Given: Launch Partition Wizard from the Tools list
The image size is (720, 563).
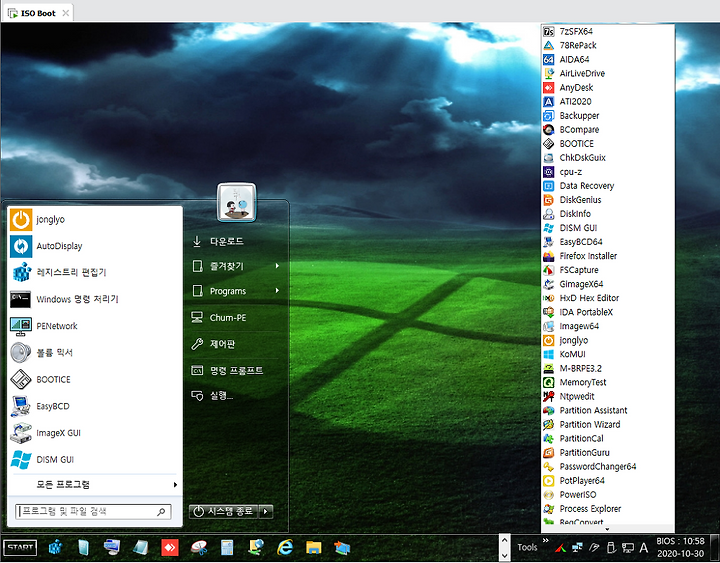Looking at the screenshot, I should (x=608, y=425).
